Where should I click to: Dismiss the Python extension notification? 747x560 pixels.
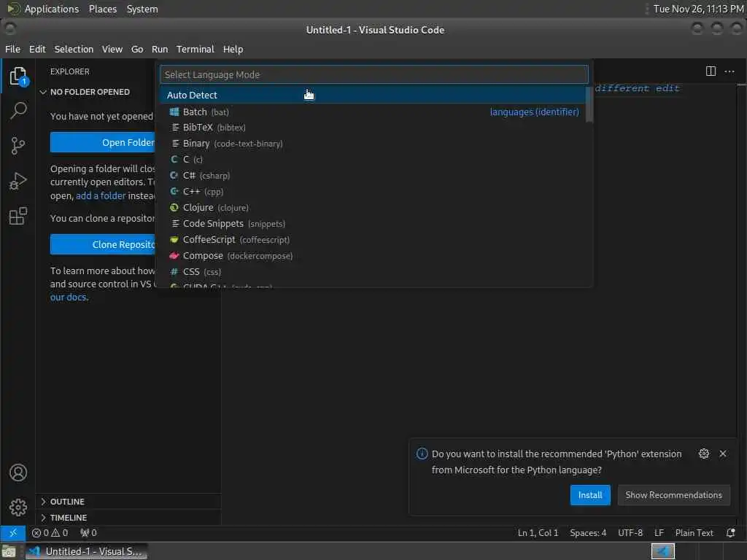coord(723,454)
